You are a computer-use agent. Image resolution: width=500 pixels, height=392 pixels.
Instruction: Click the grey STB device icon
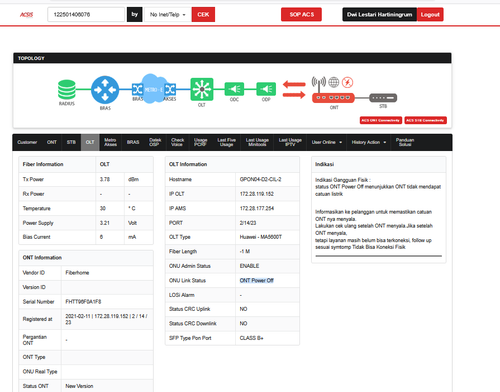(x=383, y=98)
